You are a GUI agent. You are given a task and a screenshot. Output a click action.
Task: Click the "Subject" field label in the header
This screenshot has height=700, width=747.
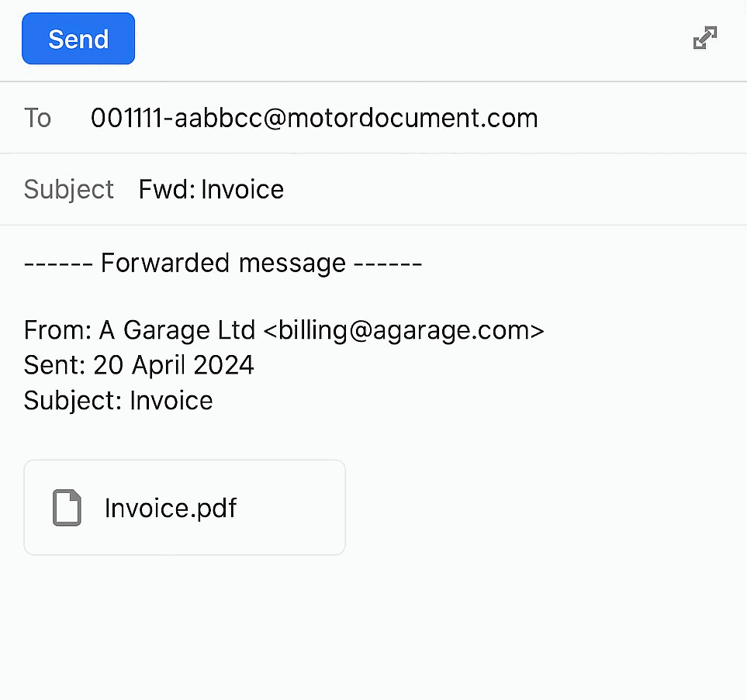click(x=69, y=189)
